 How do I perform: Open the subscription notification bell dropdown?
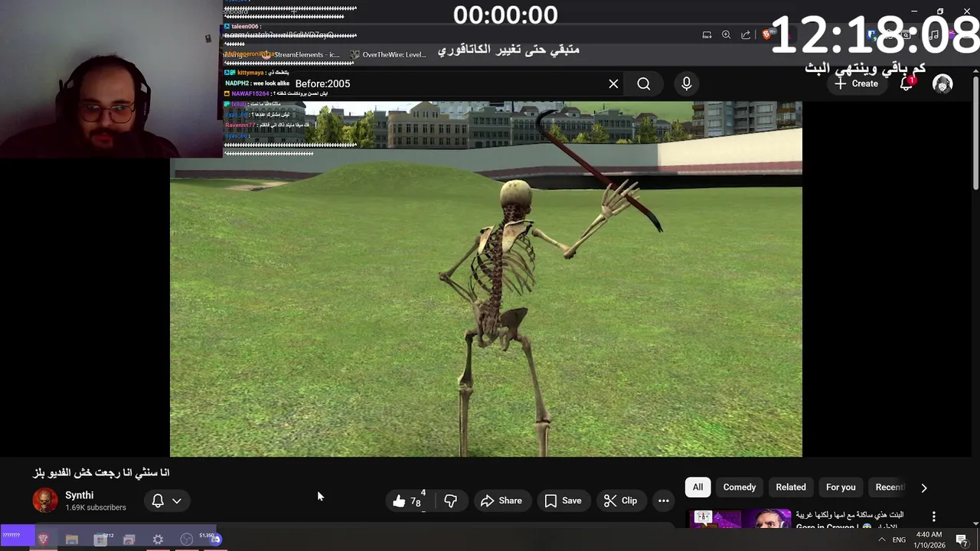click(x=167, y=500)
